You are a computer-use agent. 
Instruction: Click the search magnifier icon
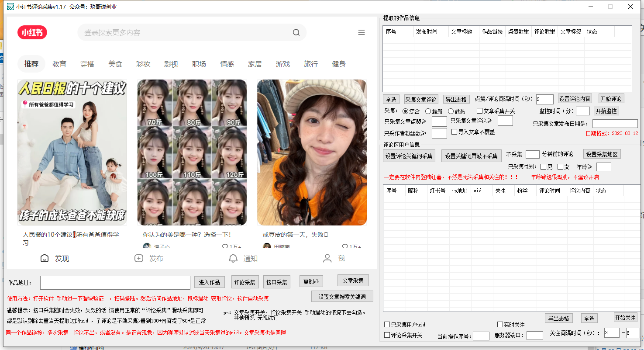click(296, 33)
